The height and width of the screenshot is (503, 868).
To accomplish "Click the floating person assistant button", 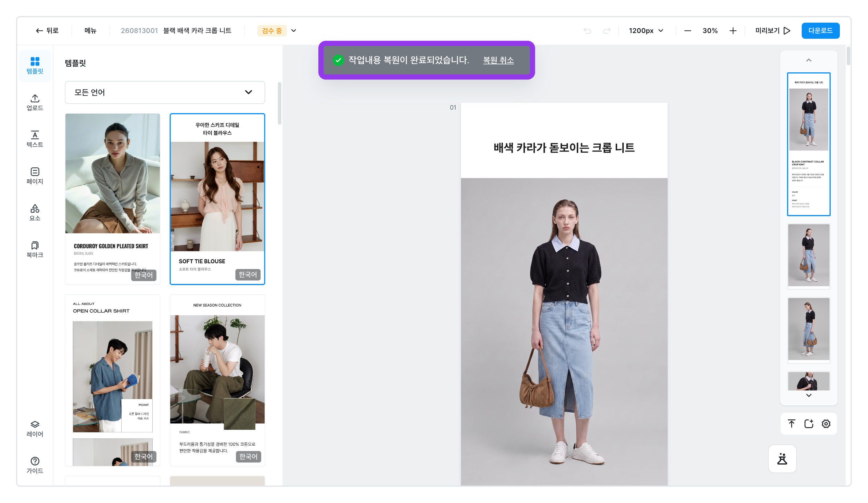I will 782,459.
